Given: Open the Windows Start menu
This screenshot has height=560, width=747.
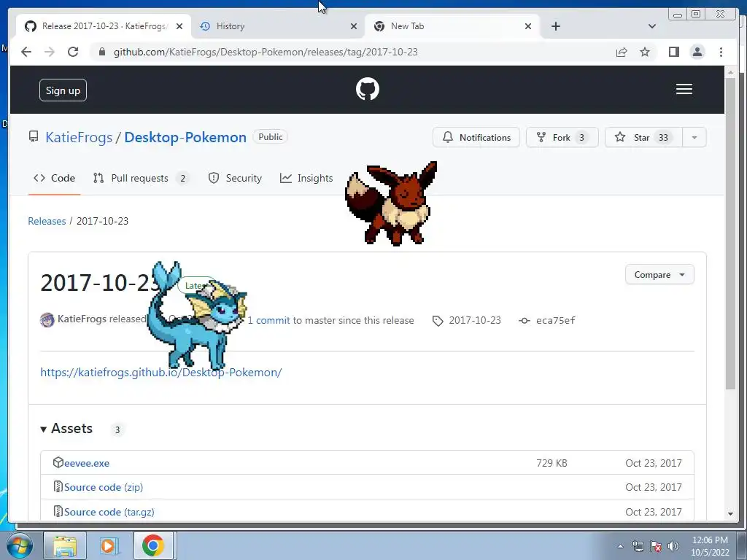Looking at the screenshot, I should click(x=19, y=545).
